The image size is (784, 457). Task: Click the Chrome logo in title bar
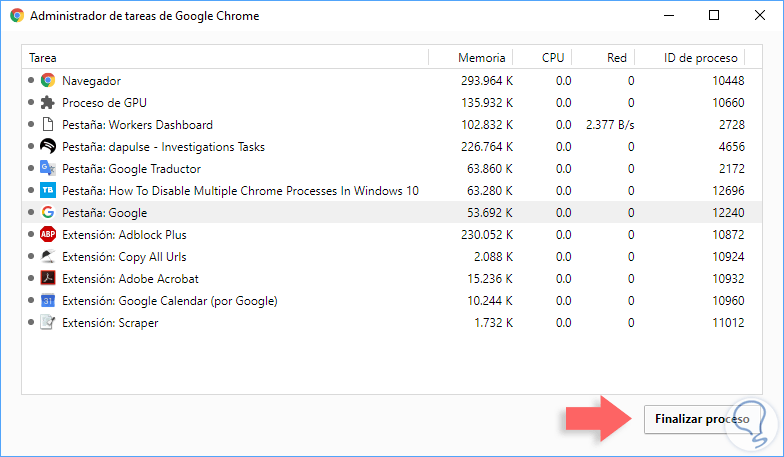[16, 16]
